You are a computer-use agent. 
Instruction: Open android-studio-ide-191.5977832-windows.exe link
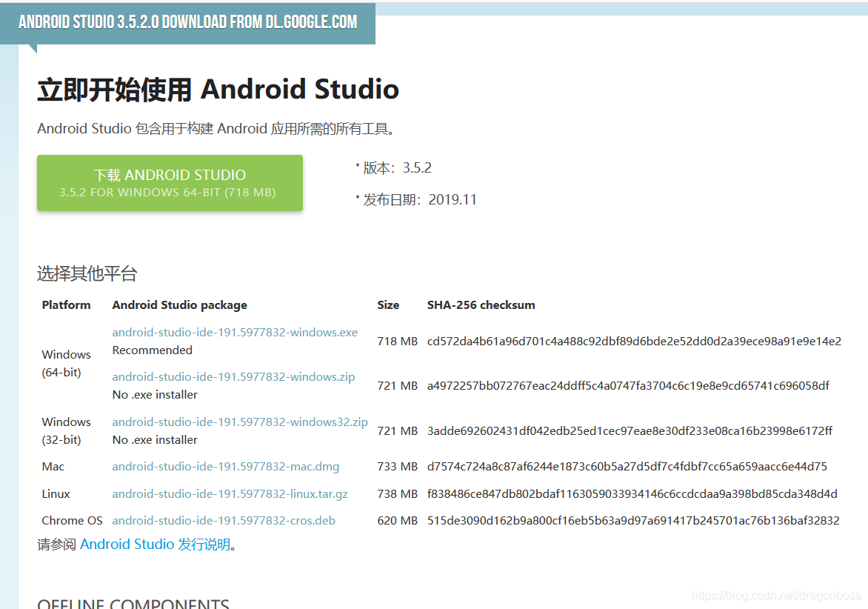point(235,332)
